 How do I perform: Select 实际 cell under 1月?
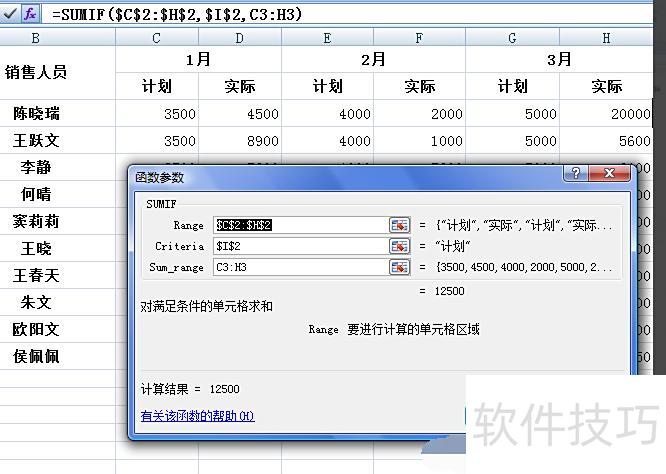click(x=240, y=86)
